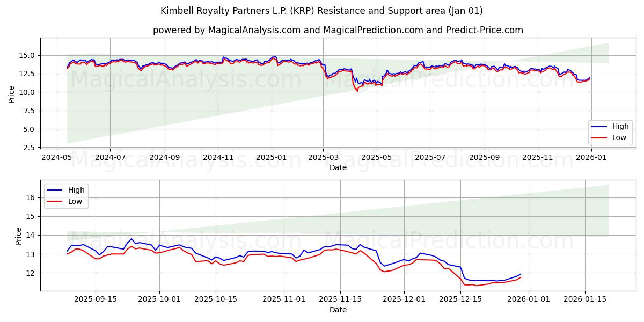Click the '2025-07' date tick label

[x=430, y=157]
